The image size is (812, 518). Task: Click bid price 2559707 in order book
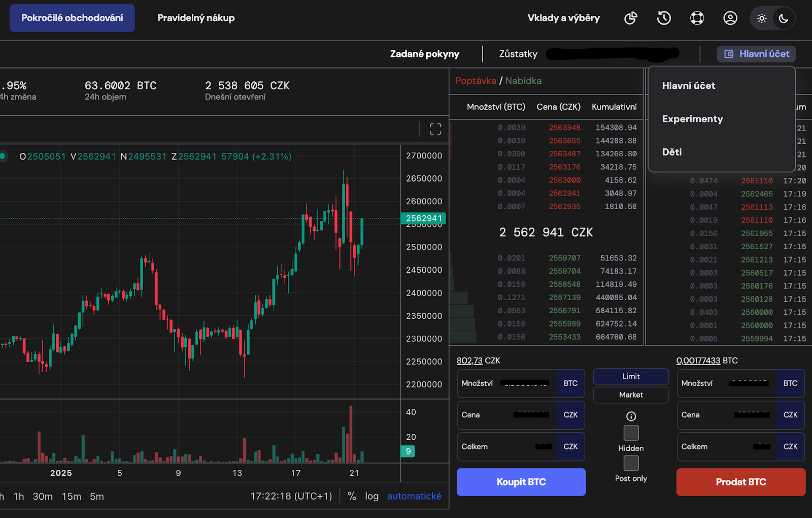(564, 258)
